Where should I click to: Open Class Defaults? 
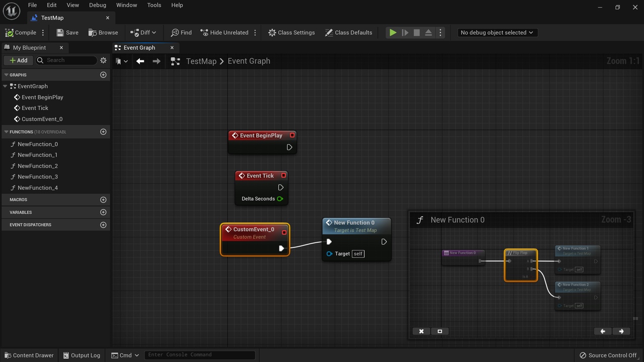click(349, 32)
